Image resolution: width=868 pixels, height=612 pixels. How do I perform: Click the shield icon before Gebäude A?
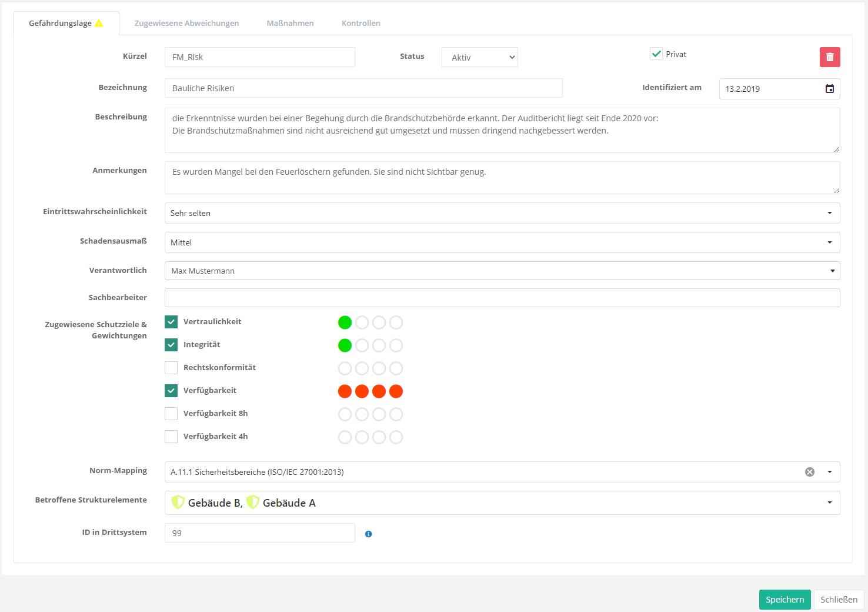point(253,503)
